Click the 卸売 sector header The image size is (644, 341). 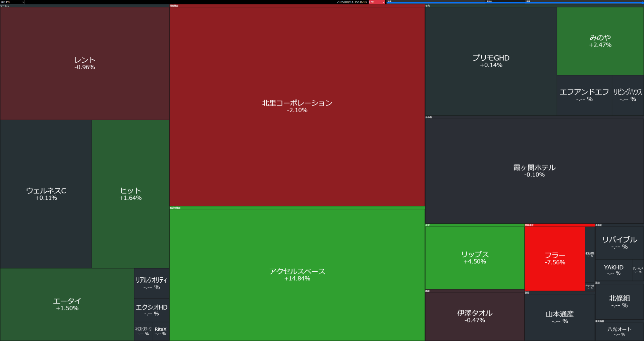coord(560,293)
